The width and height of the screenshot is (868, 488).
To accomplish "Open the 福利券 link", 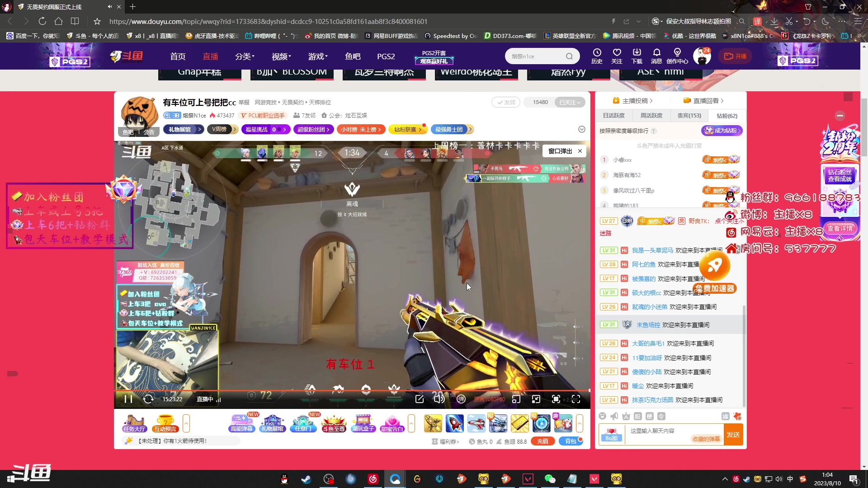I will (x=446, y=441).
